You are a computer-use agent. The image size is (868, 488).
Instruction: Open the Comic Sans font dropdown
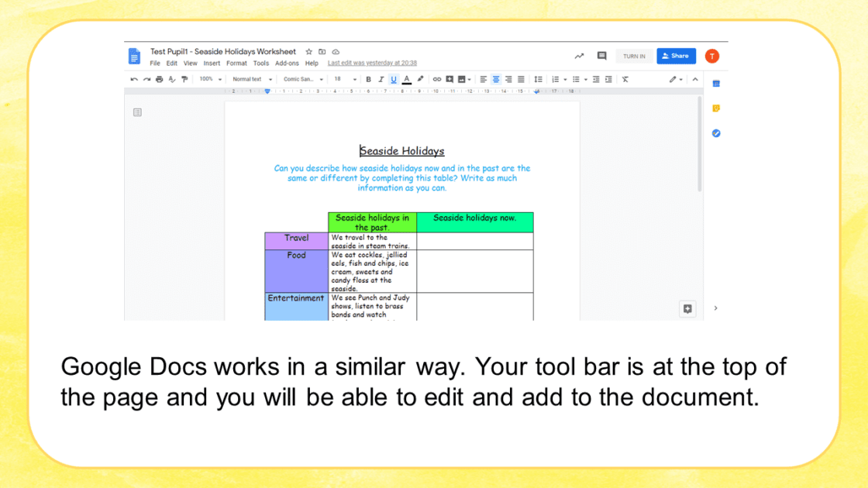coord(303,79)
